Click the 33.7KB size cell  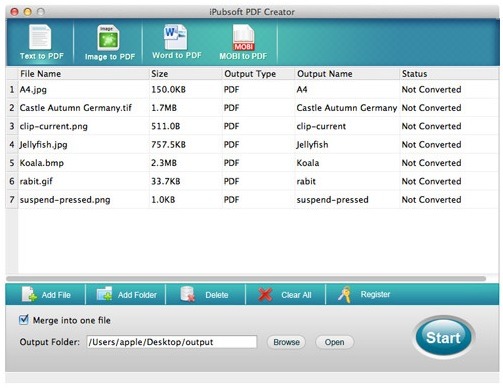pos(166,181)
